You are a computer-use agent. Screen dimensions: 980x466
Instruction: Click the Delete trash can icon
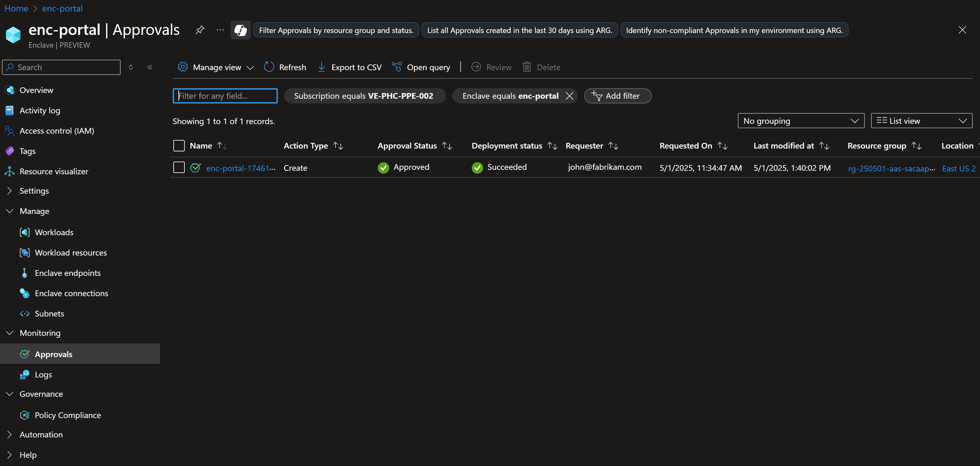click(x=527, y=67)
